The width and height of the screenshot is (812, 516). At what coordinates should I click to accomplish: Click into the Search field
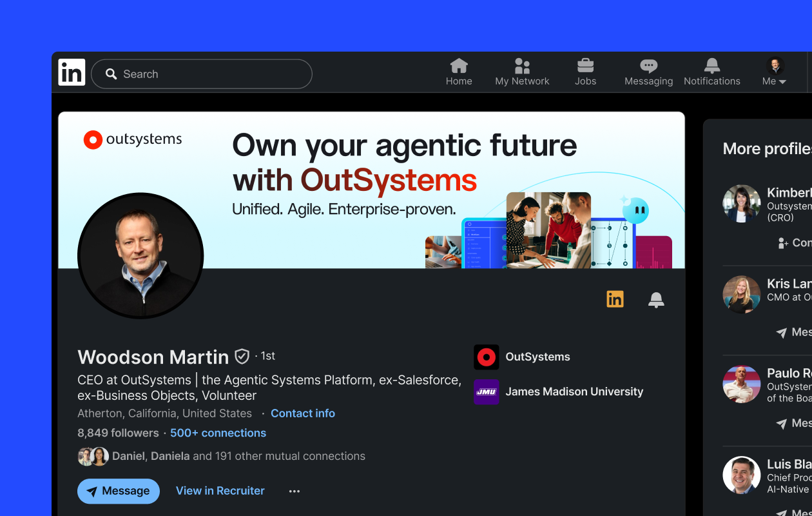coord(202,74)
